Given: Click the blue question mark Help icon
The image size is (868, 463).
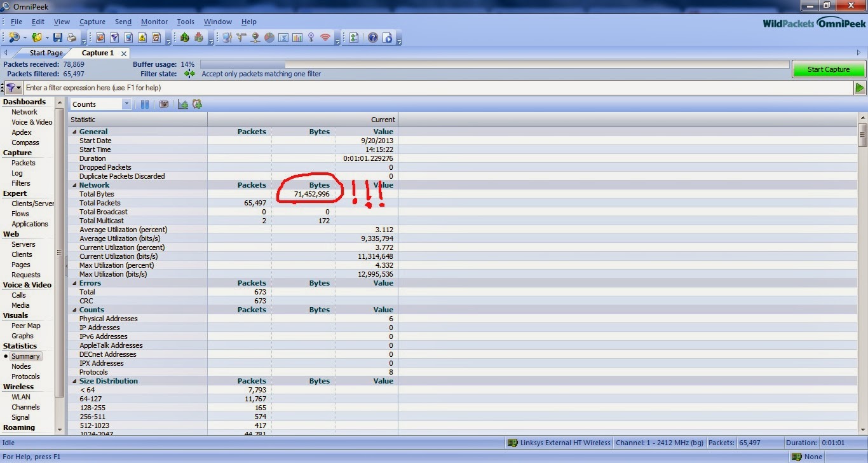Looking at the screenshot, I should point(373,38).
